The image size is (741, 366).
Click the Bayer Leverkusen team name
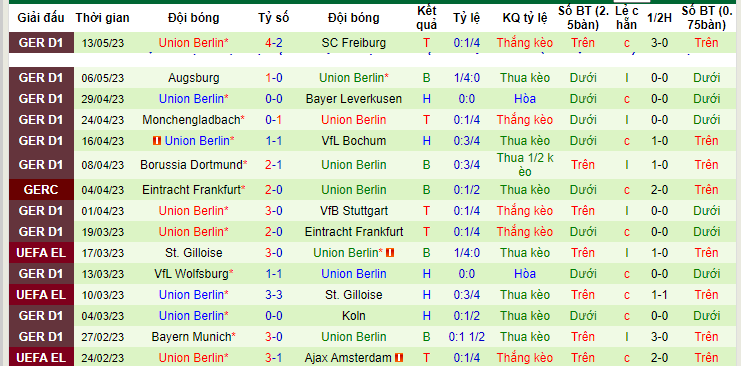tap(353, 99)
